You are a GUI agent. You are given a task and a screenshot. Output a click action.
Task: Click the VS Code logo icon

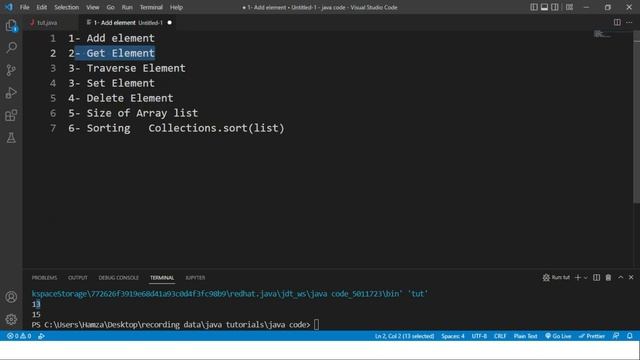pyautogui.click(x=9, y=7)
